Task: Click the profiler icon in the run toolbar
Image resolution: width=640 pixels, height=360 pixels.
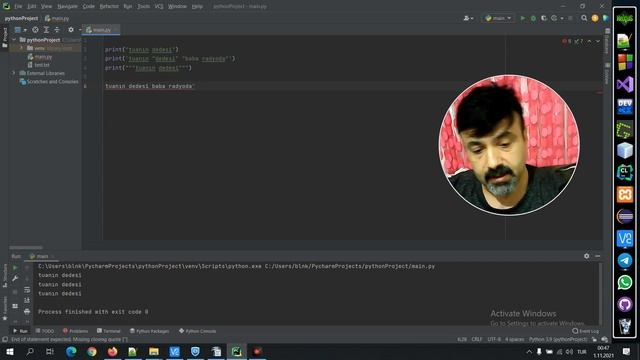Action: (x=554, y=18)
